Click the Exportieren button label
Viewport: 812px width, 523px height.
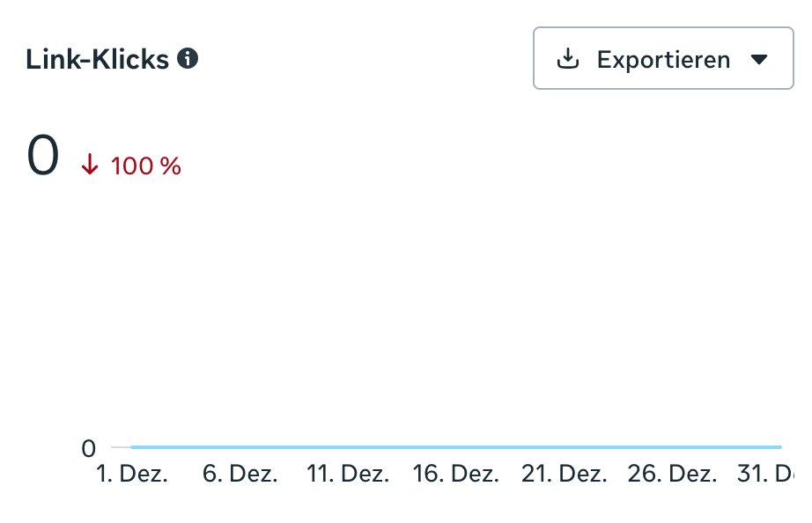tap(663, 60)
